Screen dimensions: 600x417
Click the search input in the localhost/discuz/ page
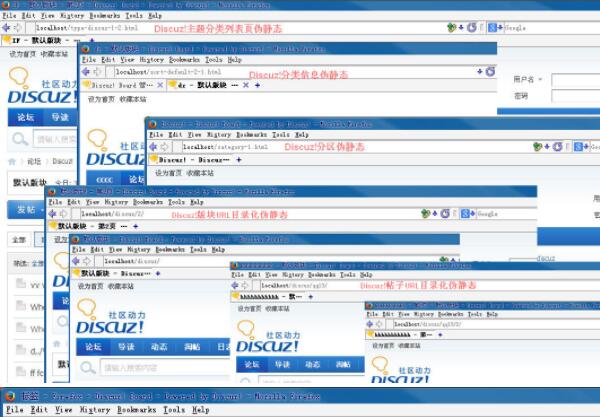165,368
